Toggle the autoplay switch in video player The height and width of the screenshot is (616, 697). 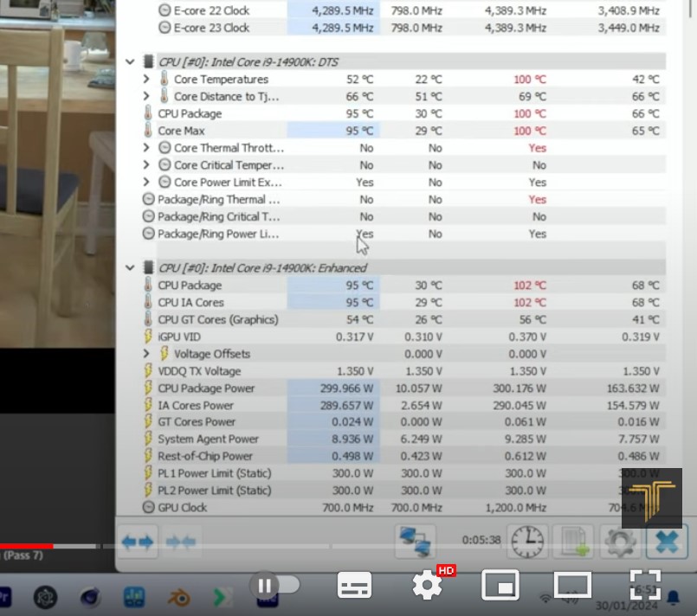point(274,586)
